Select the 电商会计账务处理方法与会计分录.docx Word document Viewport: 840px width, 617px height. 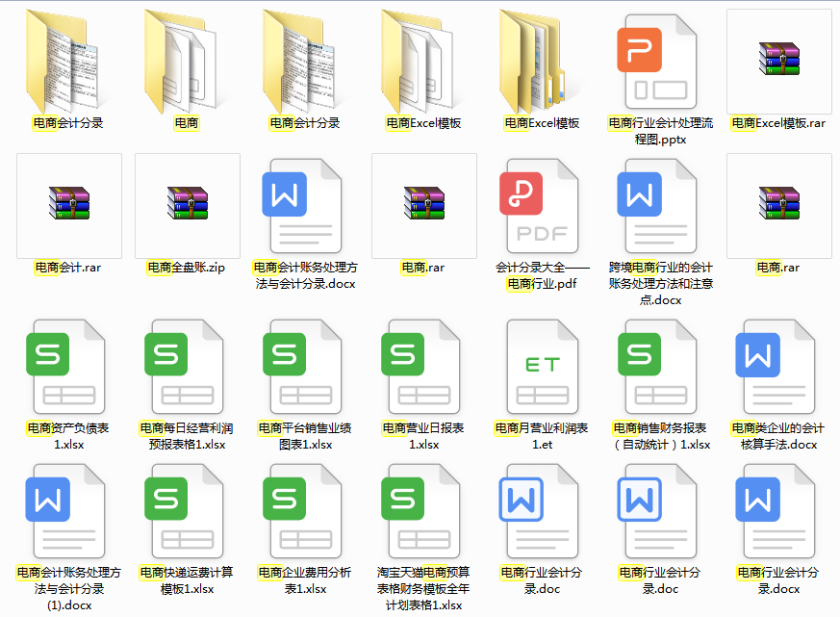[305, 205]
